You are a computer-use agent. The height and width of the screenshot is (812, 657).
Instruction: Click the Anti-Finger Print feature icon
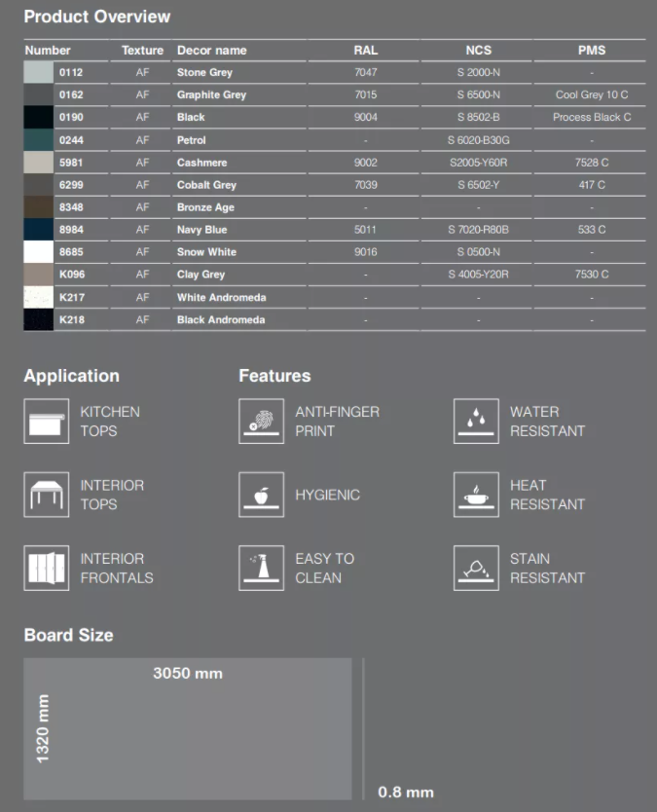[261, 421]
